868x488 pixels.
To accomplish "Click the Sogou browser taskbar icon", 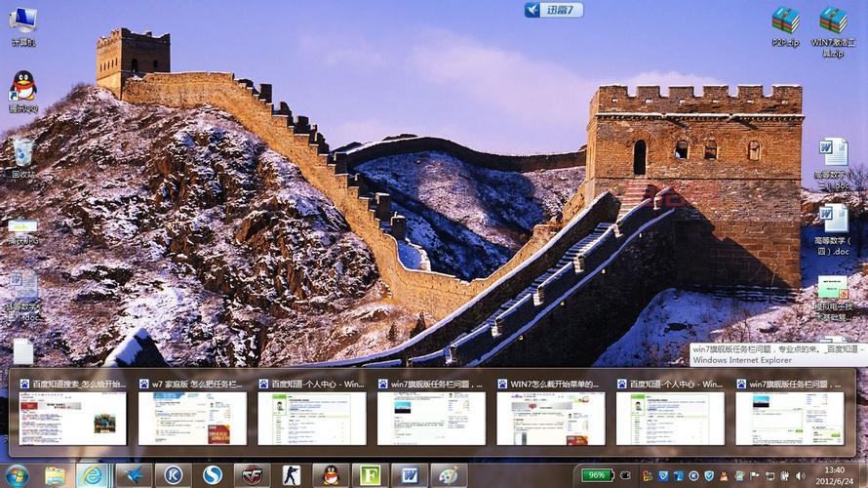I will pos(212,475).
